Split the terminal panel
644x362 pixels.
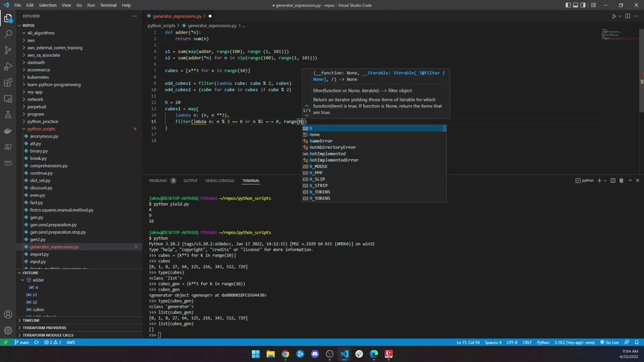(613, 180)
